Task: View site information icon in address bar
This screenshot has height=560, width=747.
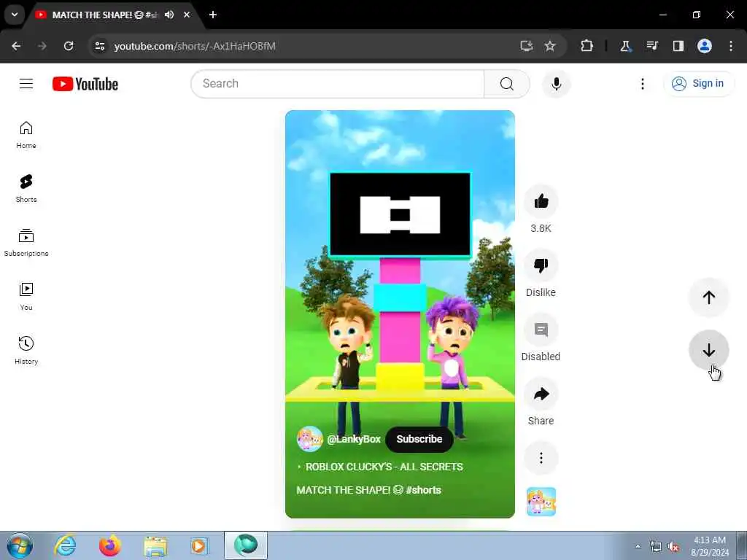Action: (x=99, y=46)
